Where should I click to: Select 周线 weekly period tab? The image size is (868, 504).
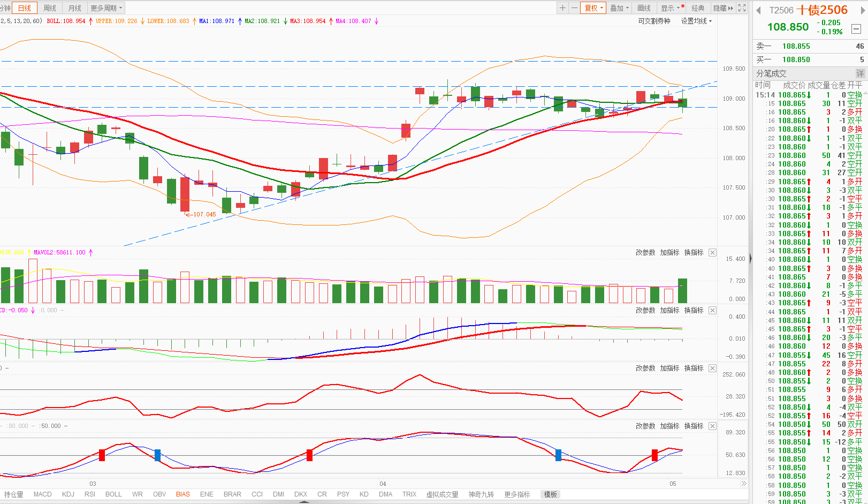(x=50, y=8)
